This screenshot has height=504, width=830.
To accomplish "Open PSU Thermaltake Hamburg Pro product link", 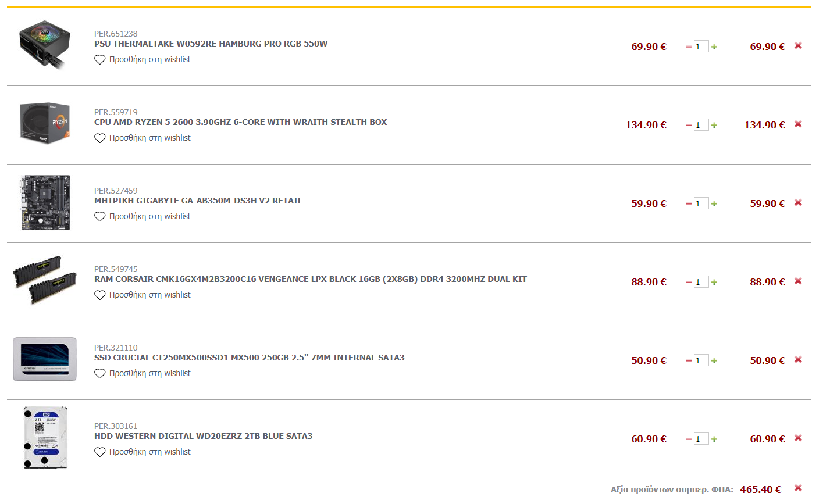I will point(211,44).
